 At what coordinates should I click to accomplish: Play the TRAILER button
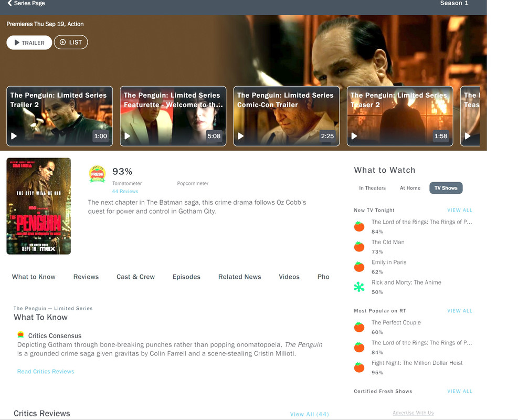[29, 43]
